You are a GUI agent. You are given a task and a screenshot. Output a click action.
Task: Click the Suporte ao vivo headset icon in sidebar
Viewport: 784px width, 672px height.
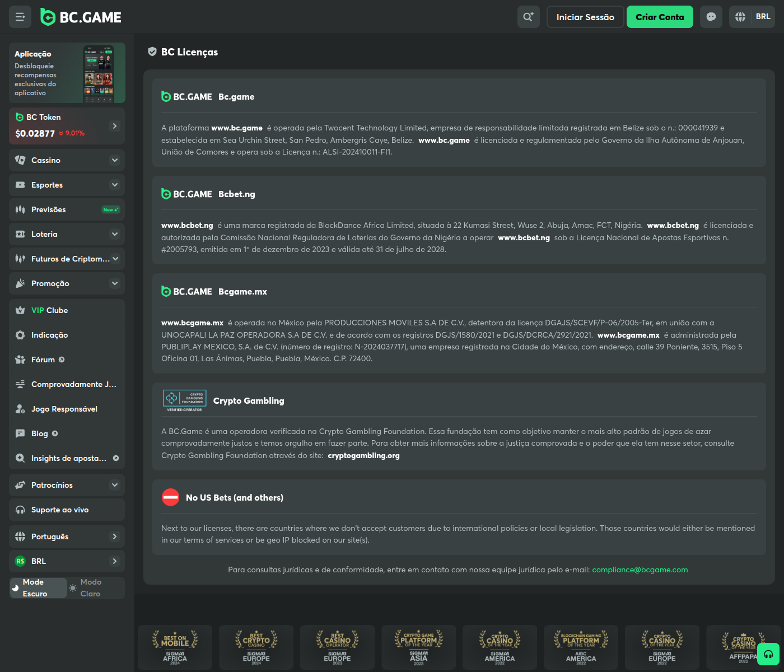tap(20, 510)
